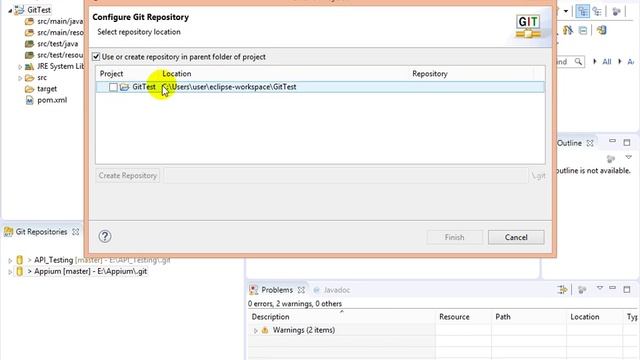Expand the src folder node

(x=20, y=78)
